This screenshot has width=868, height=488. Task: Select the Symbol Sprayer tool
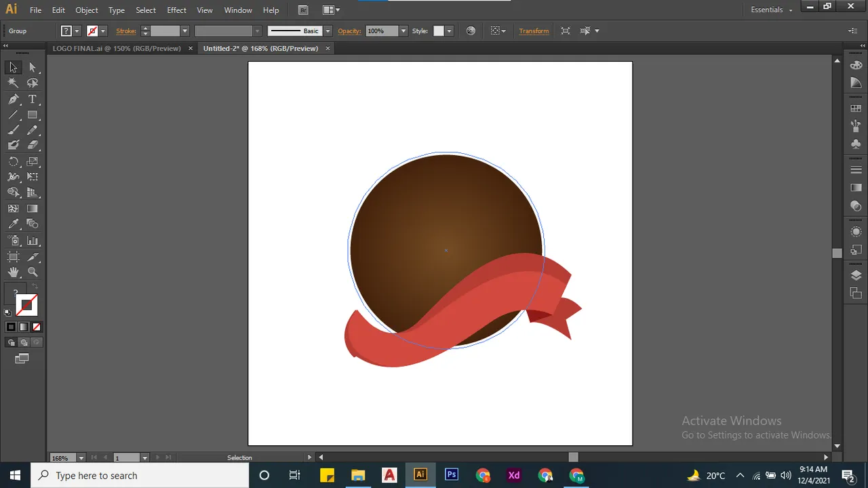tap(13, 241)
